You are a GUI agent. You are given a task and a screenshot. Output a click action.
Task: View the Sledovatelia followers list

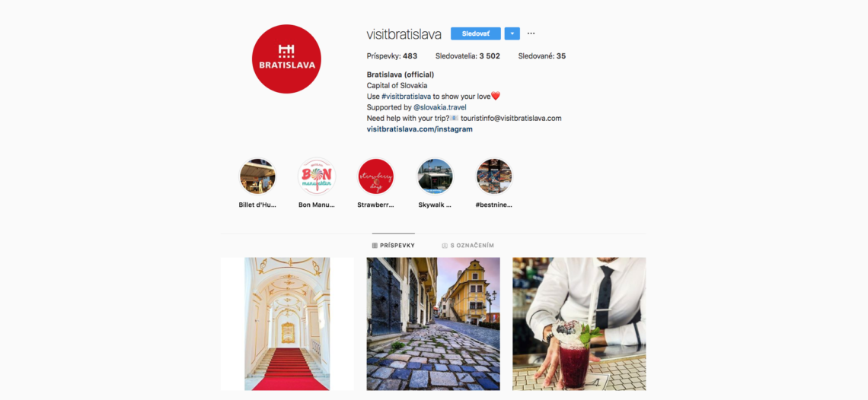468,56
